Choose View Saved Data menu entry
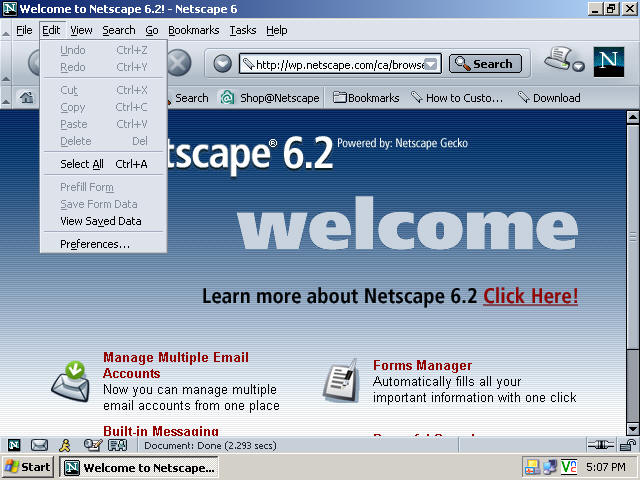 point(104,221)
